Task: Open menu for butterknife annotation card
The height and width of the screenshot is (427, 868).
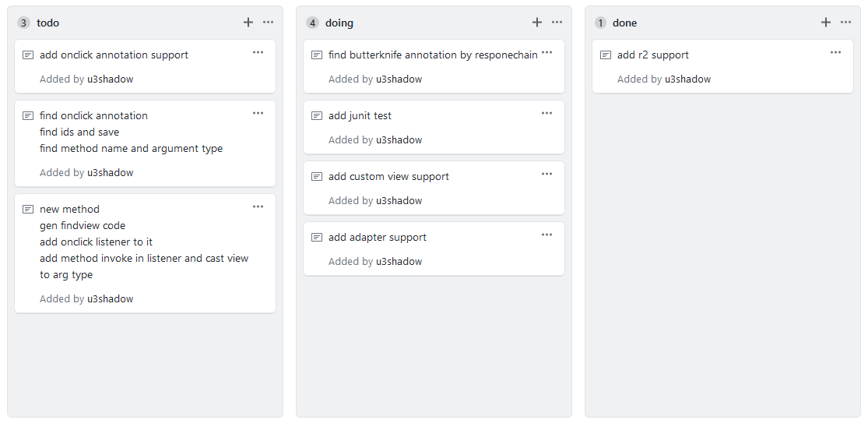Action: coord(547,52)
